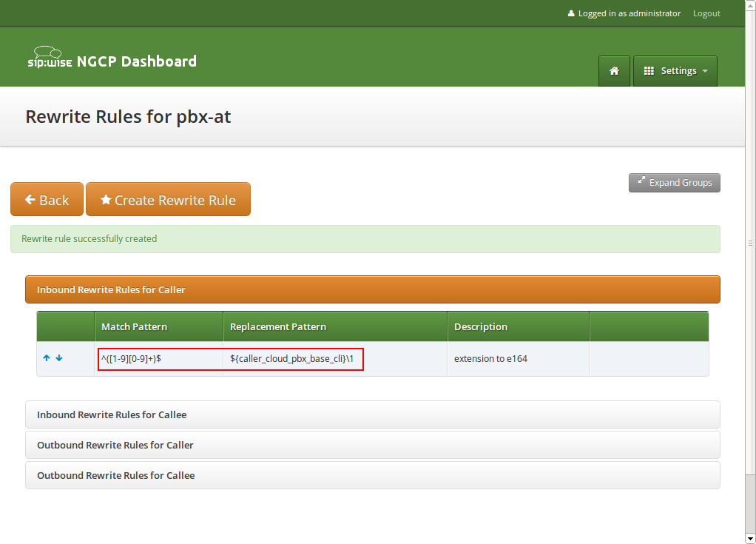Click the page scrollbar down arrow
This screenshot has width=756, height=544.
[750, 538]
